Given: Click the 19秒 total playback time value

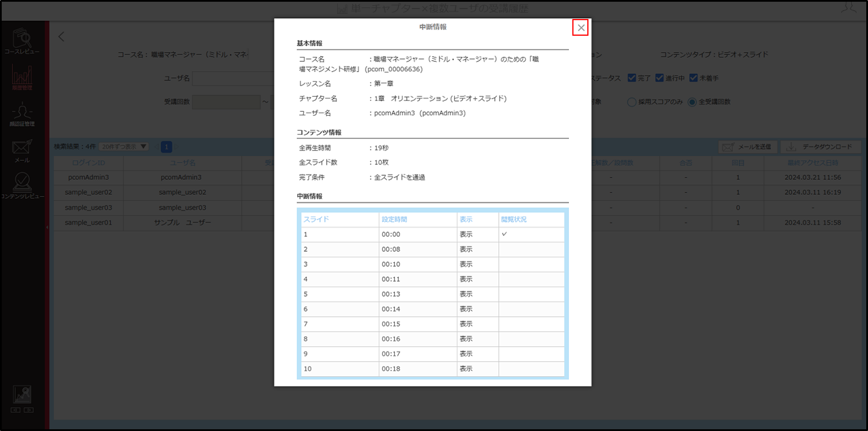Looking at the screenshot, I should click(382, 148).
